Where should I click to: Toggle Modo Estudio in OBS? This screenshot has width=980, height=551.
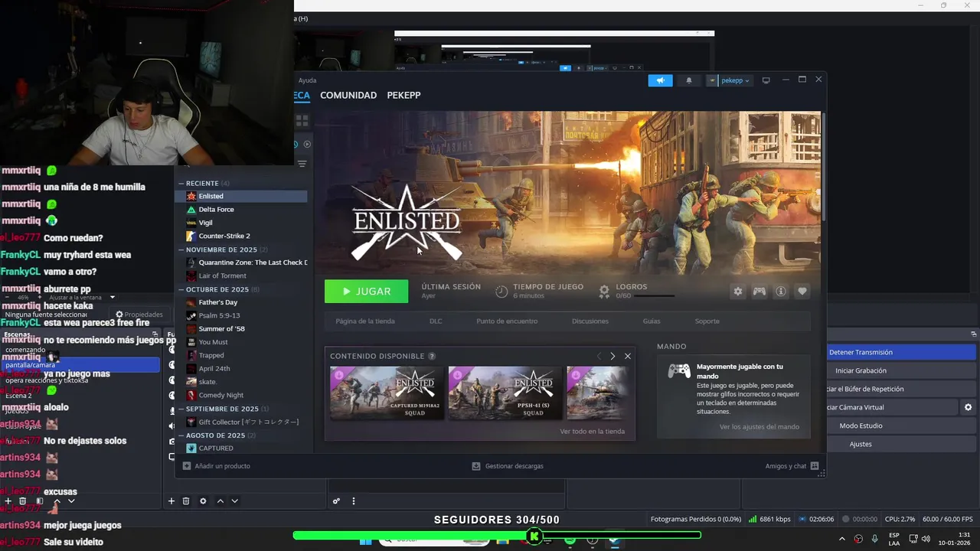tap(901, 425)
